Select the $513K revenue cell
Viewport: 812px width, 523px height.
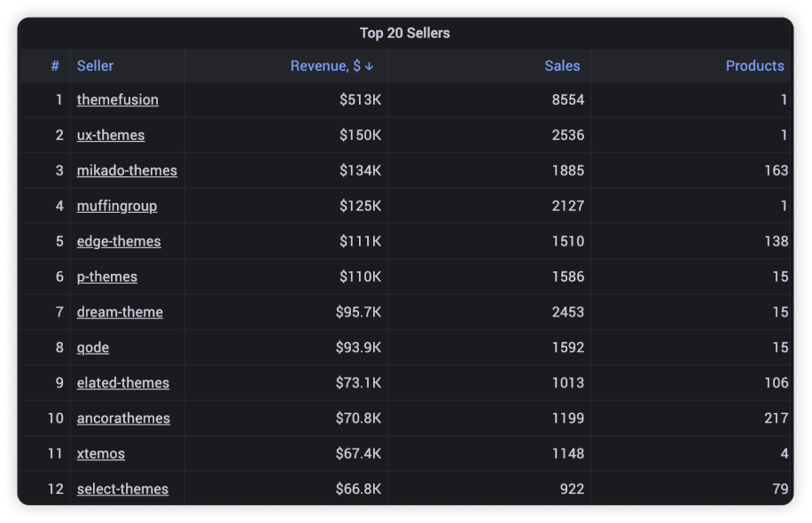click(x=360, y=100)
